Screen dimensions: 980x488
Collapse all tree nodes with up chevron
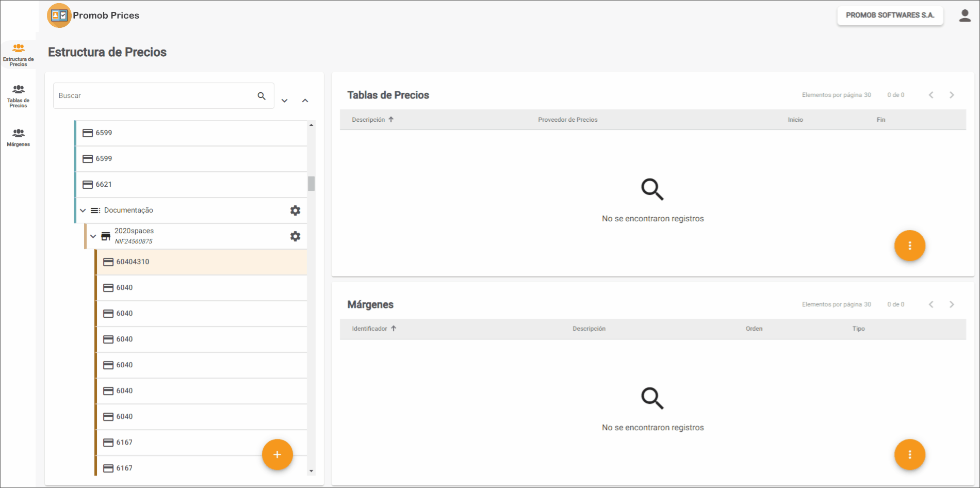click(305, 101)
